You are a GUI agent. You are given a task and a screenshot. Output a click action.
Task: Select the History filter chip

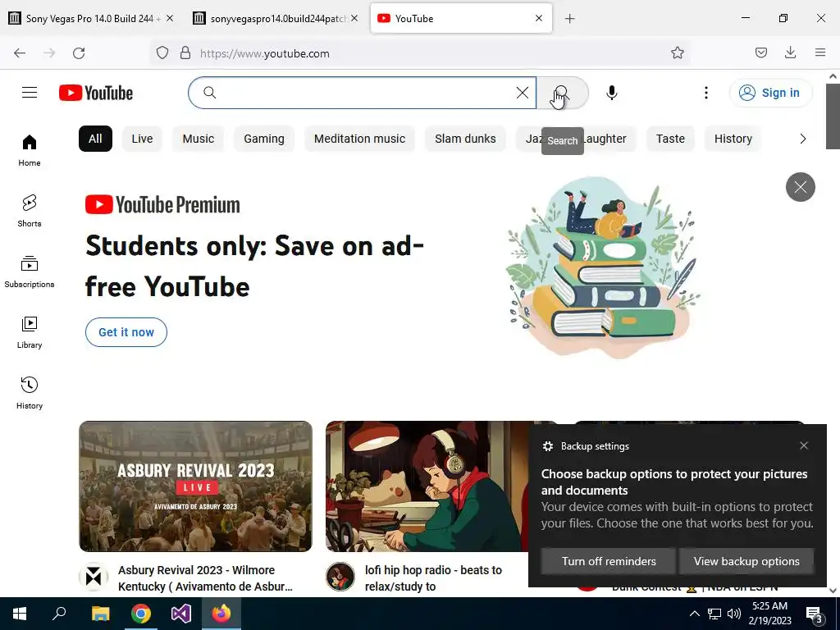point(733,139)
